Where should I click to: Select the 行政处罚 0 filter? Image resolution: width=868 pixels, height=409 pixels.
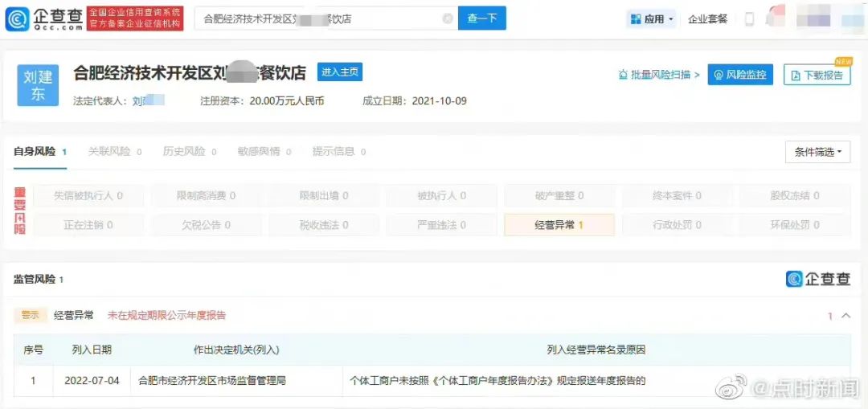(677, 225)
